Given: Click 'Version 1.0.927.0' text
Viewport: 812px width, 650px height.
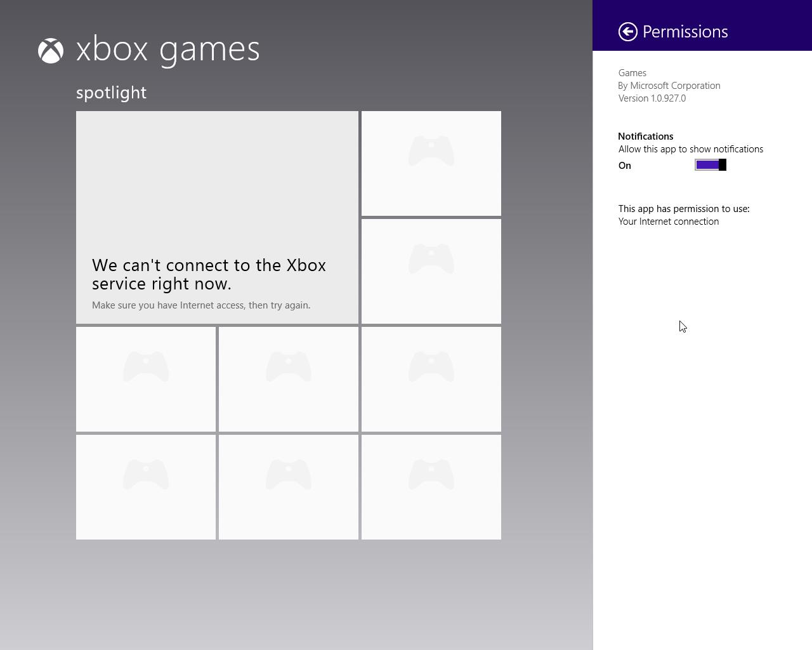Looking at the screenshot, I should tap(652, 98).
